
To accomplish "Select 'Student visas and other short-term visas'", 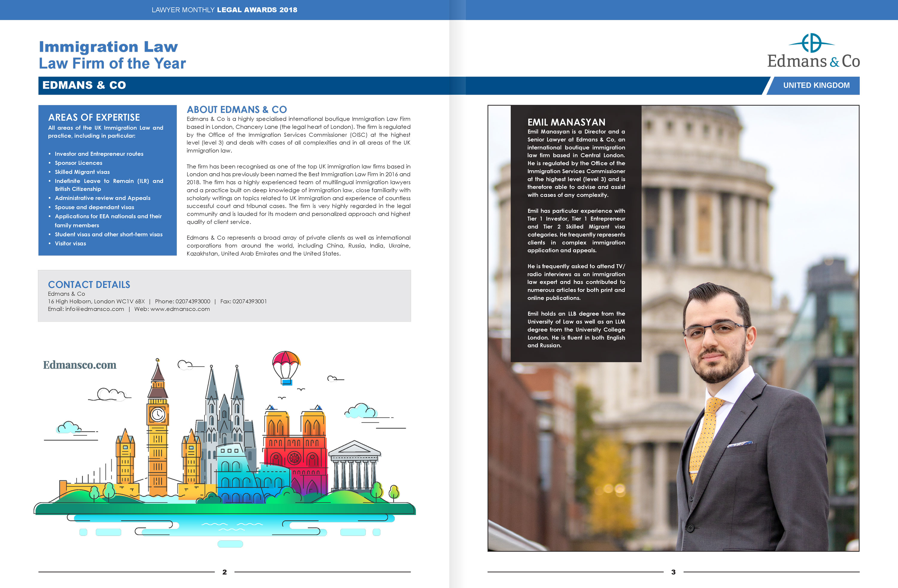I will (109, 234).
